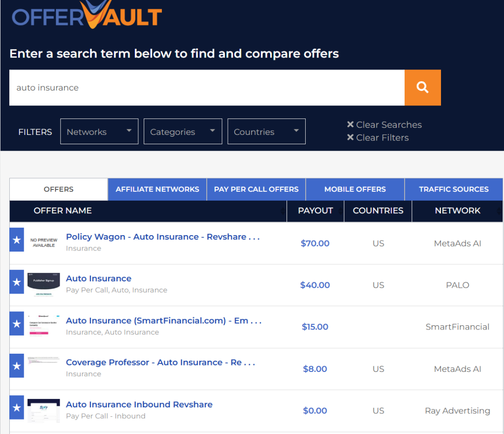Switch to the Pay Per Call Offers tab

click(256, 189)
